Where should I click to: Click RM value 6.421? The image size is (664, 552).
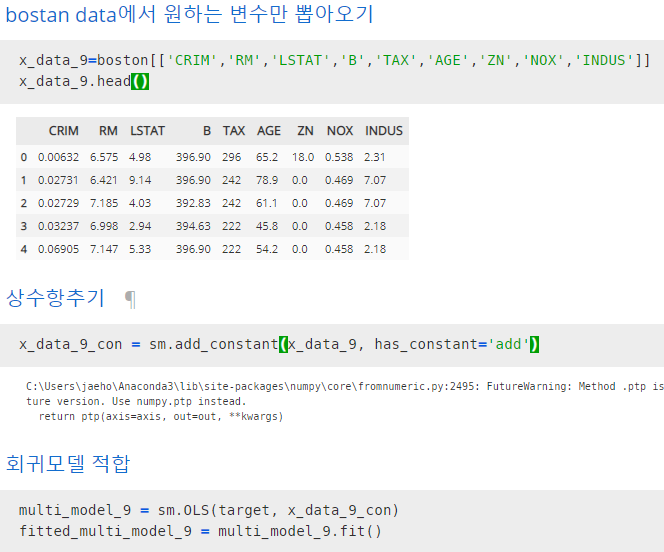point(104,180)
